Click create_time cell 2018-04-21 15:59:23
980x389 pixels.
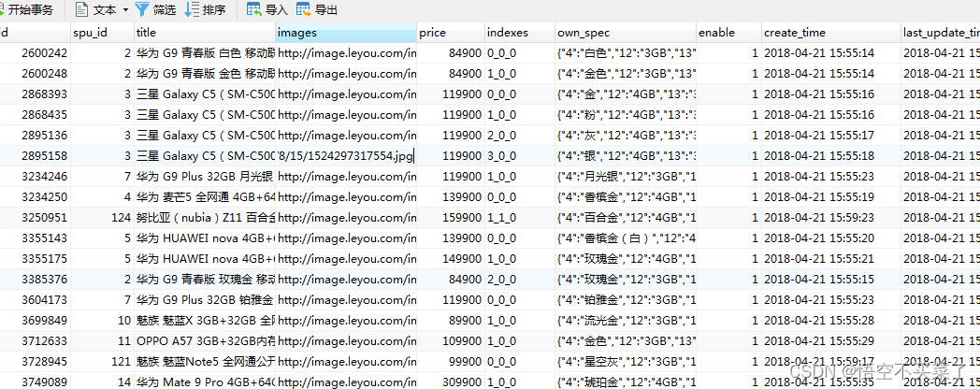tap(831, 218)
